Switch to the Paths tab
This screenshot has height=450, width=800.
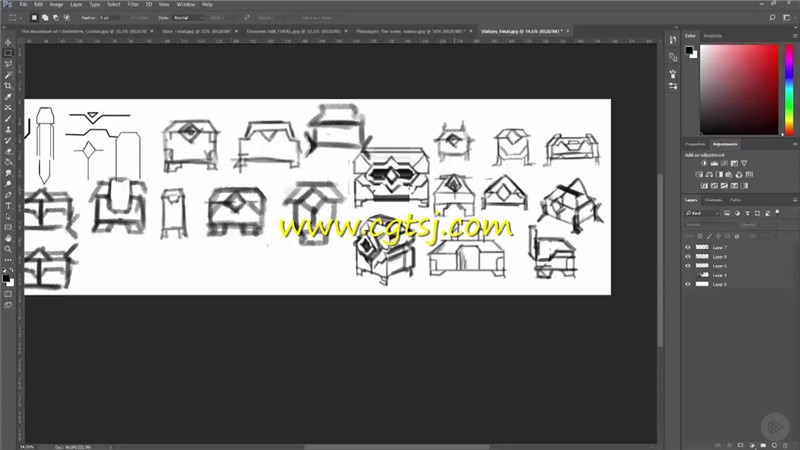click(x=735, y=200)
